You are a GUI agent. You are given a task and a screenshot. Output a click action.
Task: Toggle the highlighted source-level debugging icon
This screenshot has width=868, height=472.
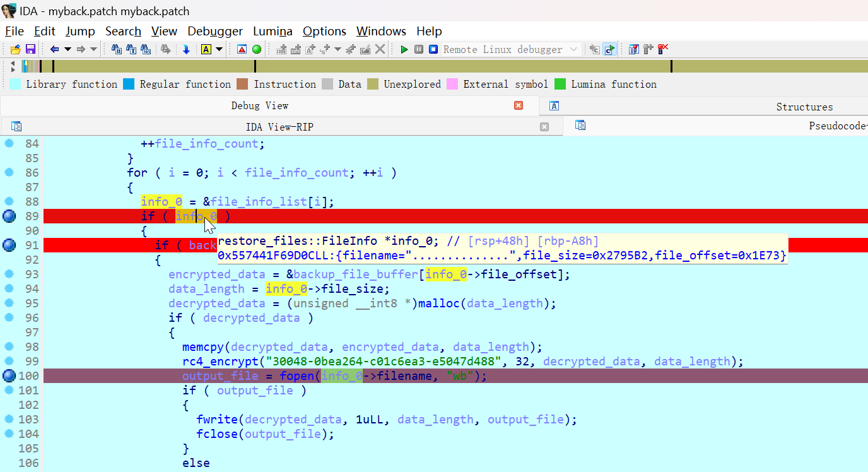click(609, 49)
